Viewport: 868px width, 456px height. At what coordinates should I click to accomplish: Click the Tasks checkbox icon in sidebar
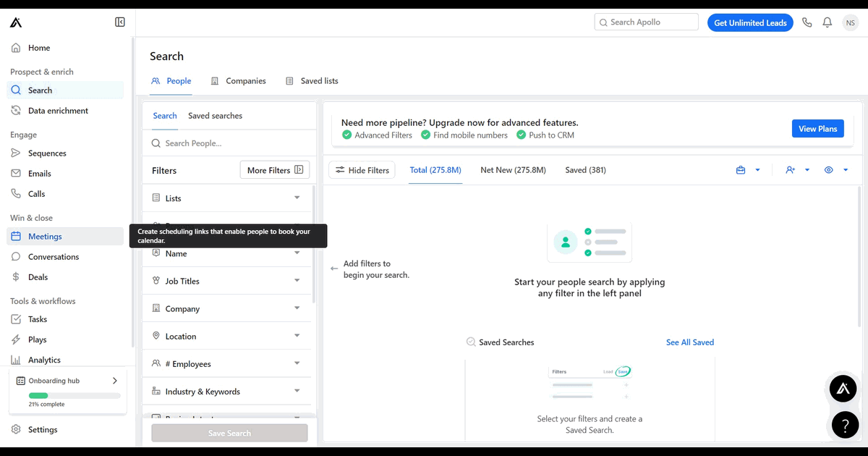(16, 319)
